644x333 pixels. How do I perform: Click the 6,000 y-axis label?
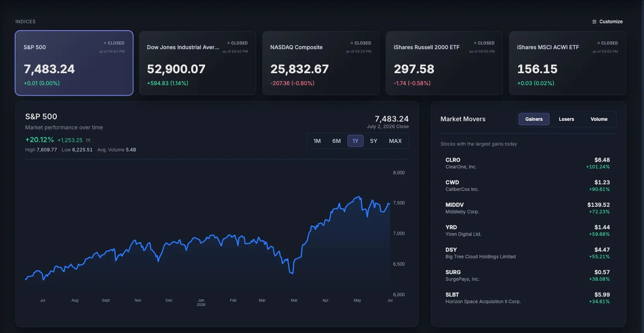(x=399, y=295)
